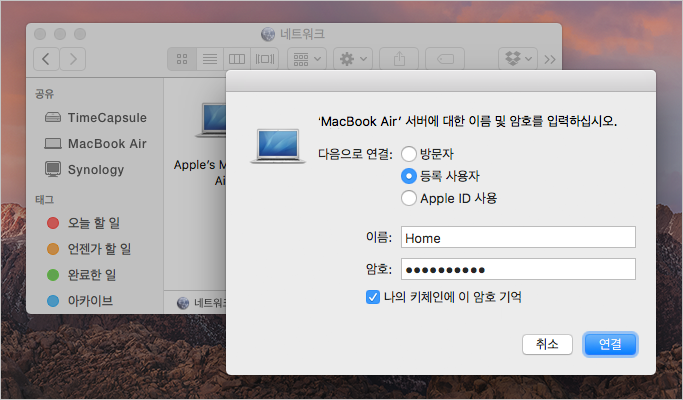Switch Finder to list view

[x=210, y=59]
